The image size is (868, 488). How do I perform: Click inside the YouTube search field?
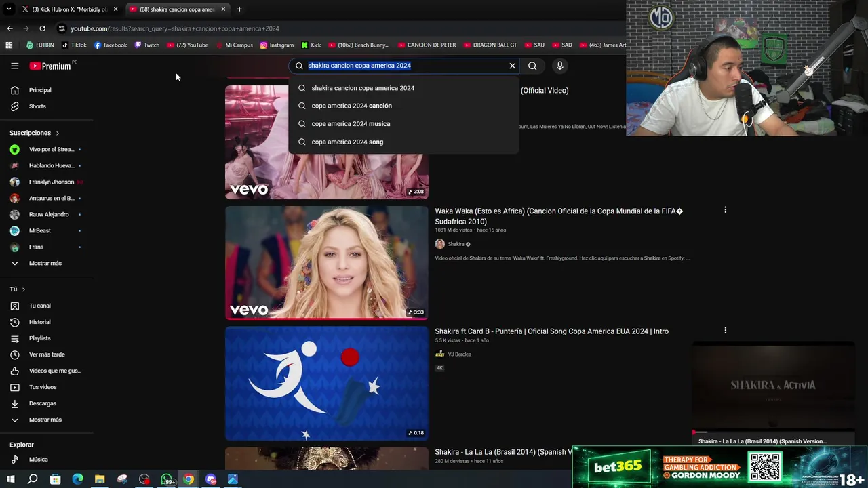406,66
